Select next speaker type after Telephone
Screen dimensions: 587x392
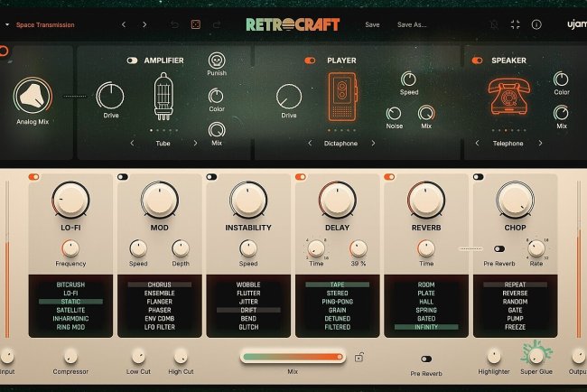click(540, 143)
